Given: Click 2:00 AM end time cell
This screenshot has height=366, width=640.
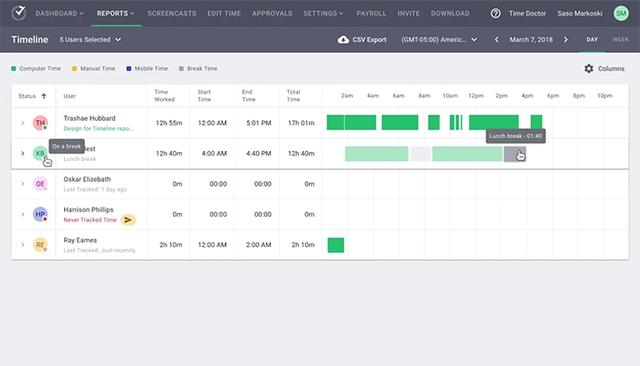Looking at the screenshot, I should coord(259,245).
